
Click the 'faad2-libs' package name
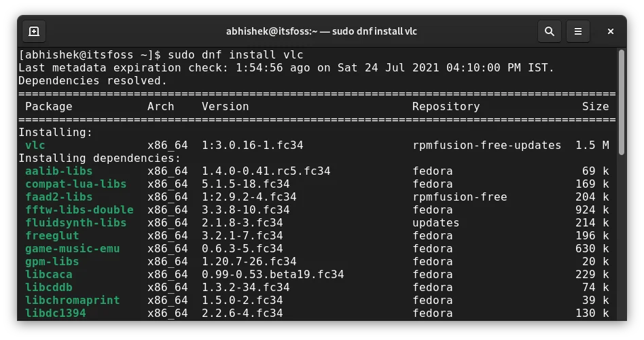click(58, 197)
